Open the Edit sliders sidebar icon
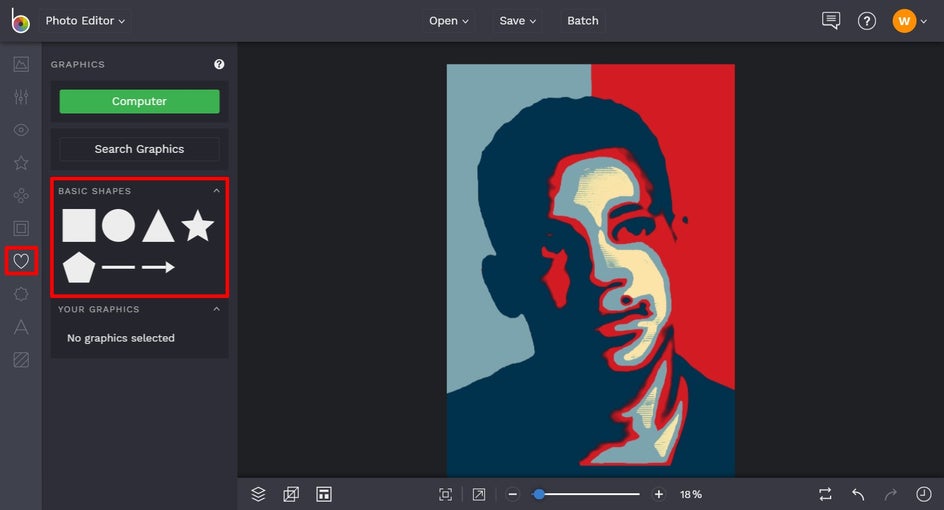Viewport: 944px width, 510px height. tap(21, 97)
